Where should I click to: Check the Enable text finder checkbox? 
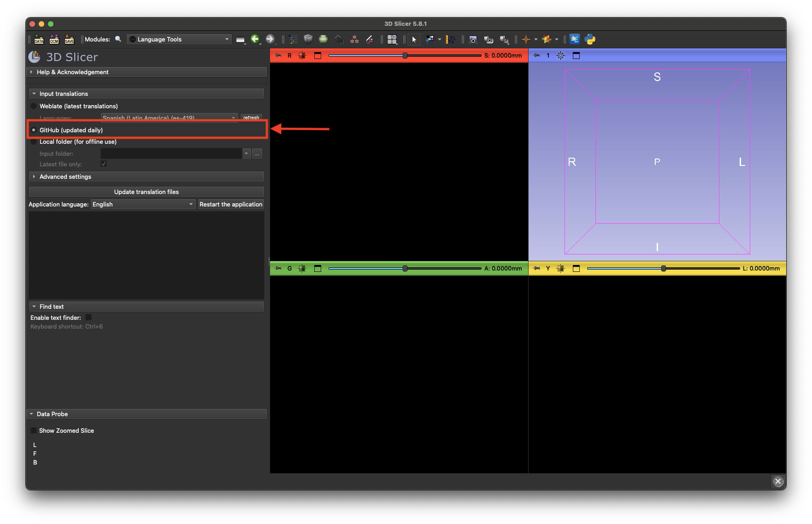(88, 317)
